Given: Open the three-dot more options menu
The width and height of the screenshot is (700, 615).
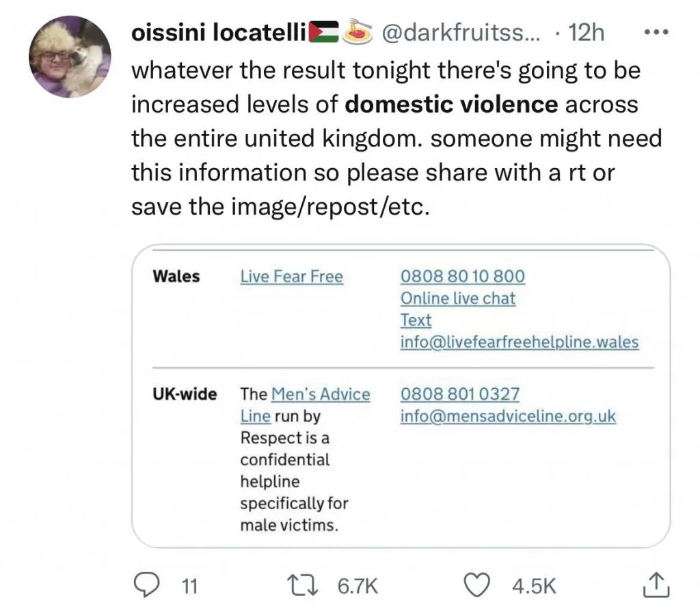Looking at the screenshot, I should (656, 32).
